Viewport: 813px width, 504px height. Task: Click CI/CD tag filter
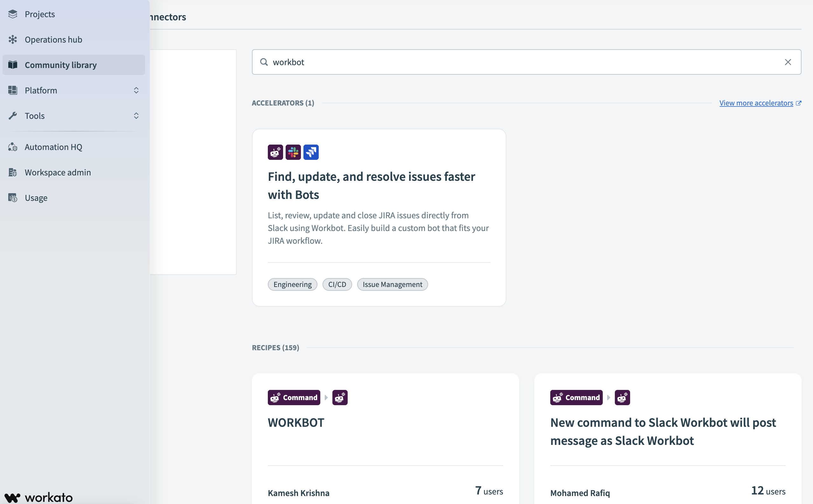tap(337, 284)
